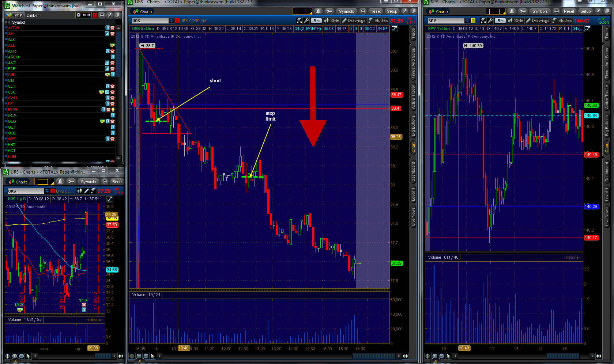Sort watchlist by Symbol column header

tap(19, 22)
